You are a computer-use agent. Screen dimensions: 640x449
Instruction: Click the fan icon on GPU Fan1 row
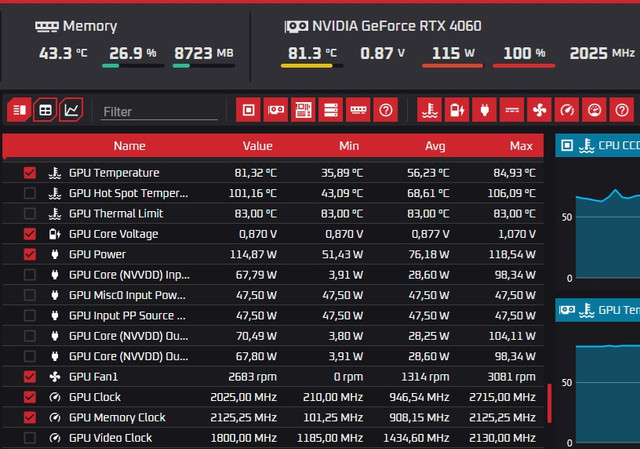[55, 377]
